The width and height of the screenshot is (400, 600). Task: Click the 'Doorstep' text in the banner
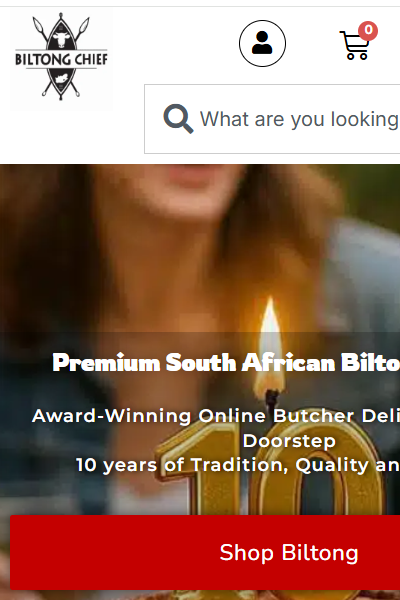click(x=289, y=440)
